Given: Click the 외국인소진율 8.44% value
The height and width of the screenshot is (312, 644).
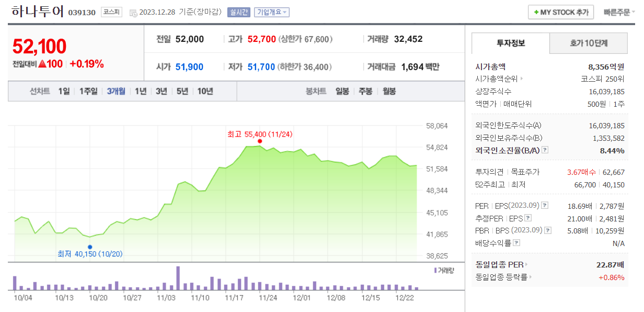Looking at the screenshot, I should pyautogui.click(x=612, y=150).
